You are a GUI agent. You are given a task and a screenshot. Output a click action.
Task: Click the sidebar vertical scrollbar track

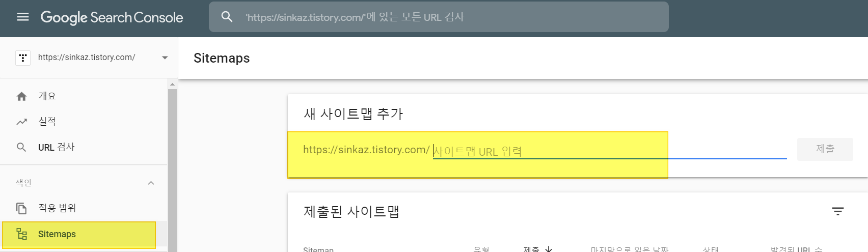point(172,171)
